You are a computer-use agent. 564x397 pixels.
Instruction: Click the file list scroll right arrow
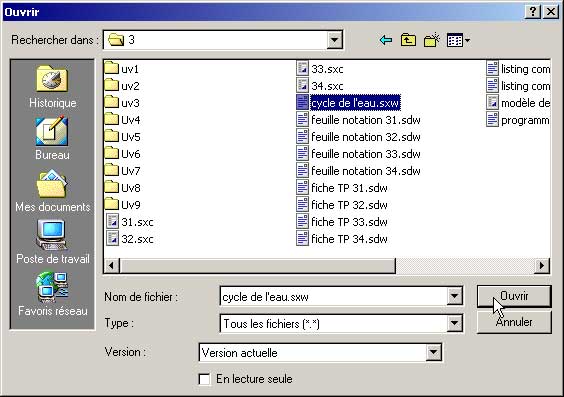pos(542,266)
